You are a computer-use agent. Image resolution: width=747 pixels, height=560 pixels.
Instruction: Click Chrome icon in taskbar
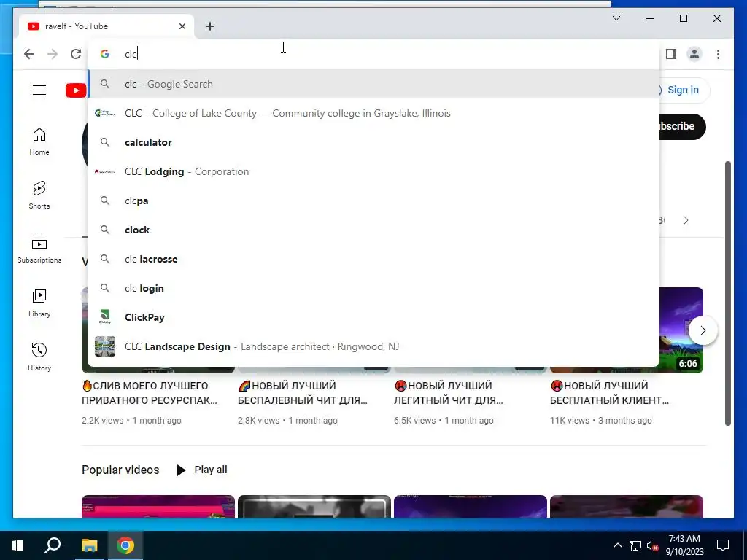point(125,545)
